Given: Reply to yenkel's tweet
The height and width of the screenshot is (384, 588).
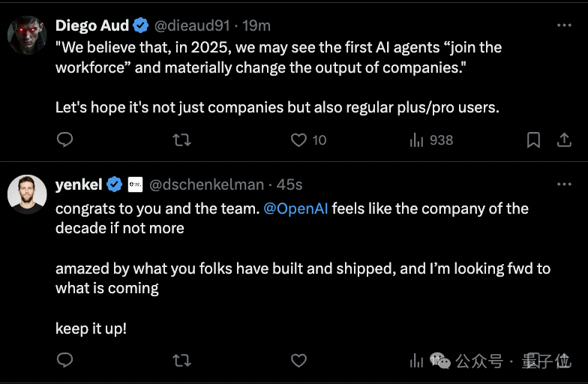Looking at the screenshot, I should 65,361.
